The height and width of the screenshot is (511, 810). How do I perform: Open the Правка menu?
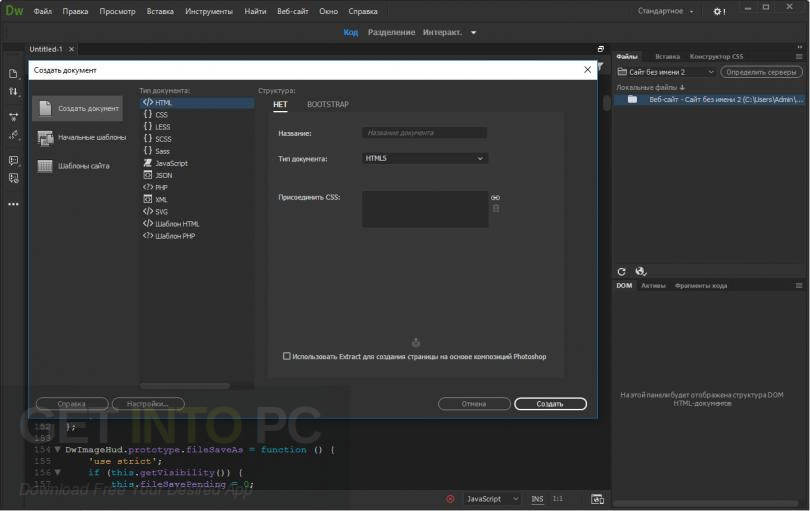[x=75, y=11]
